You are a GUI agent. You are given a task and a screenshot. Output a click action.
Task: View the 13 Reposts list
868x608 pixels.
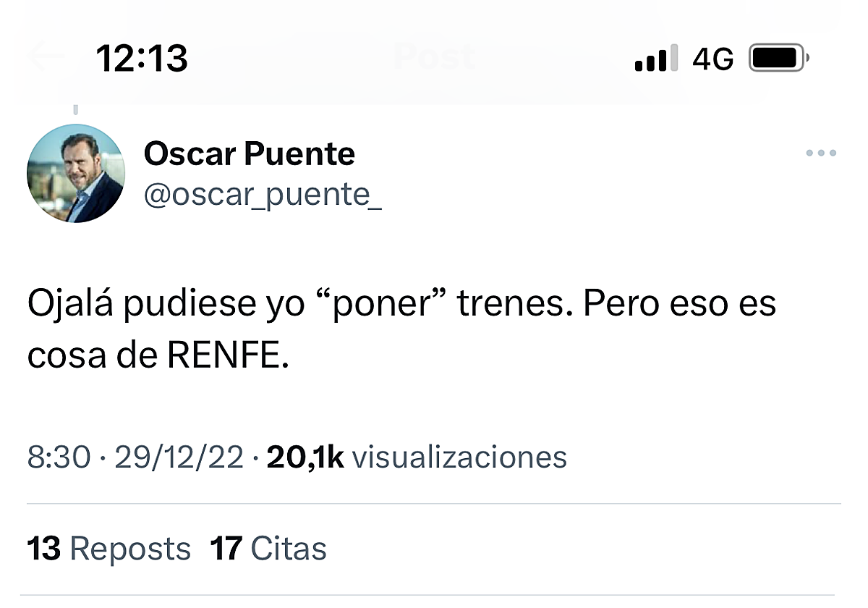[109, 549]
